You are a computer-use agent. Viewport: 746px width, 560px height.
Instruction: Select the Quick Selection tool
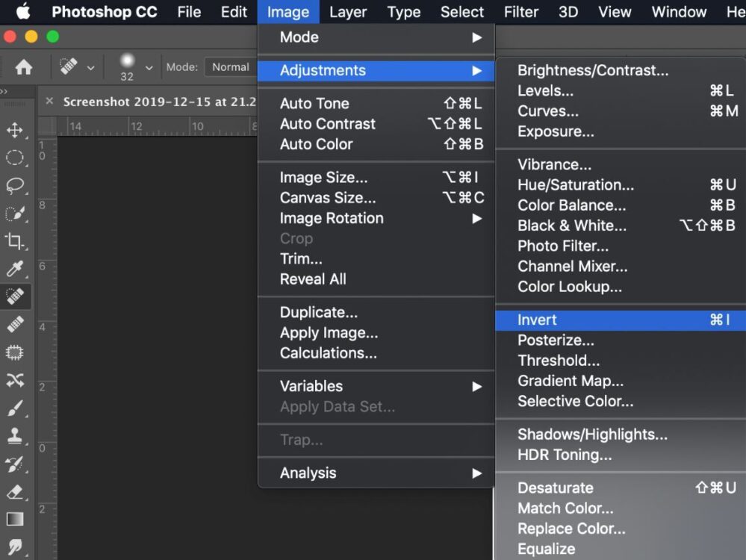coord(15,214)
